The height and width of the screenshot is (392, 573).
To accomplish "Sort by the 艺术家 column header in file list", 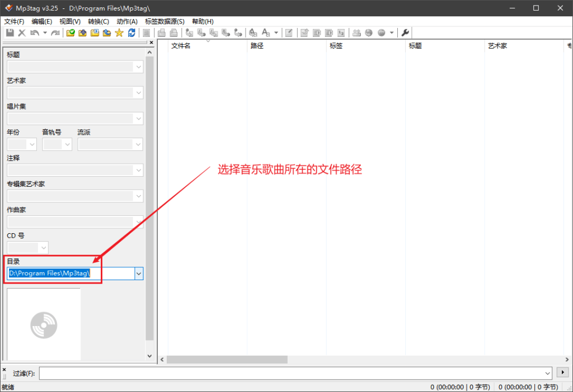I will click(524, 46).
